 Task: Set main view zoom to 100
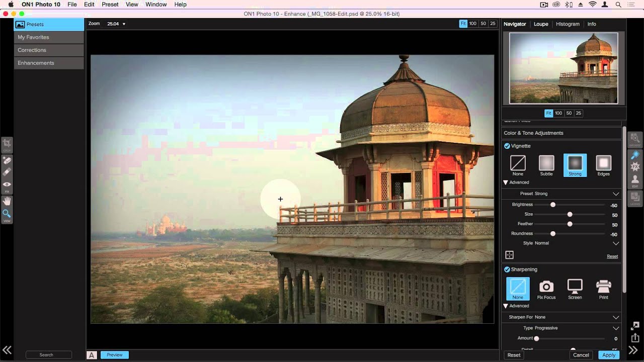tap(473, 24)
